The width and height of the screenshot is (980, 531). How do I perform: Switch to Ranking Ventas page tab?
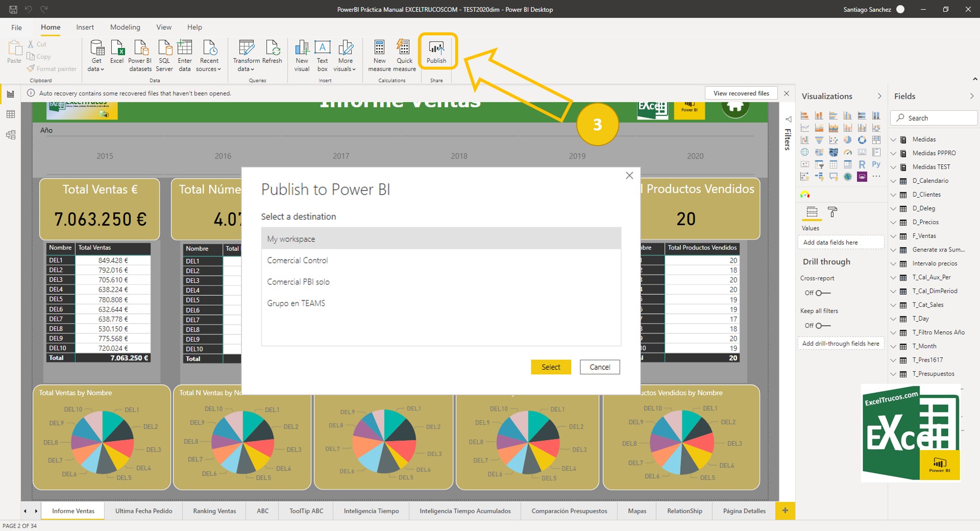point(214,511)
